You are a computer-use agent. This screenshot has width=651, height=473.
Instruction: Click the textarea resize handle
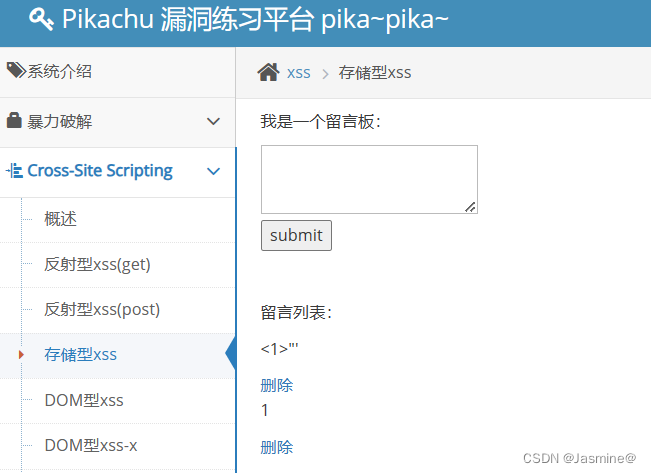pos(470,207)
